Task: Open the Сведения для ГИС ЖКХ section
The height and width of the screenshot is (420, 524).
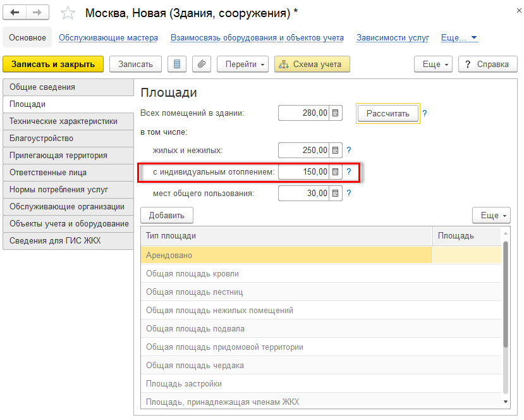Action: [x=55, y=240]
